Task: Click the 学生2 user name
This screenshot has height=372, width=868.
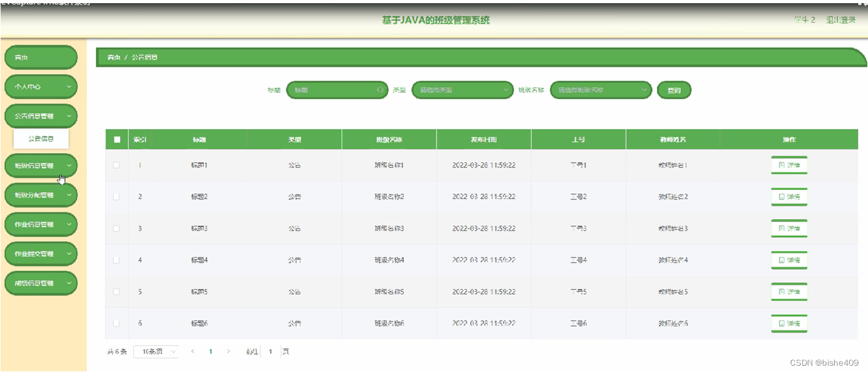Action: coord(805,20)
